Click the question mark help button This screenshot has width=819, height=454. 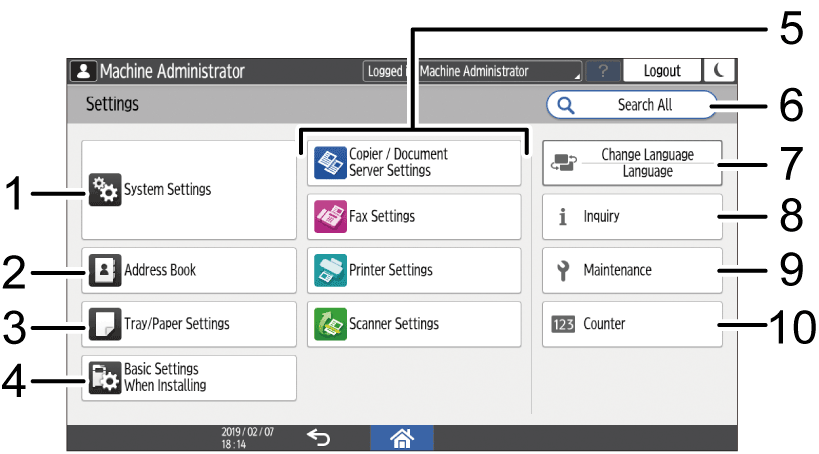coord(603,71)
